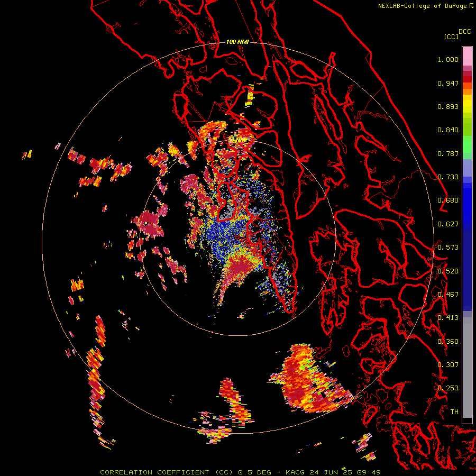The width and height of the screenshot is (476, 476).
Task: Click the 0.680 scale value
Action: (448, 200)
